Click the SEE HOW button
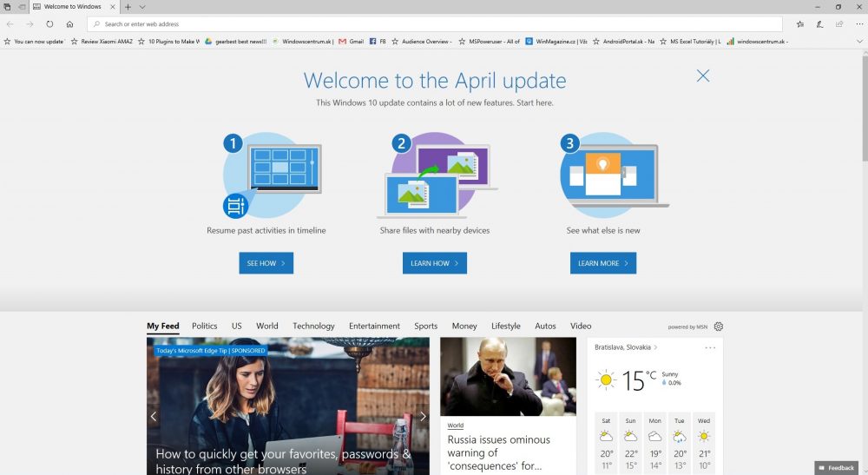Viewport: 868px width, 475px height. click(266, 263)
